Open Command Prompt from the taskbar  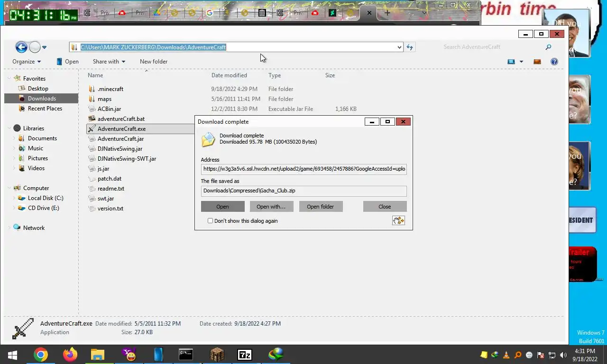[x=186, y=355]
